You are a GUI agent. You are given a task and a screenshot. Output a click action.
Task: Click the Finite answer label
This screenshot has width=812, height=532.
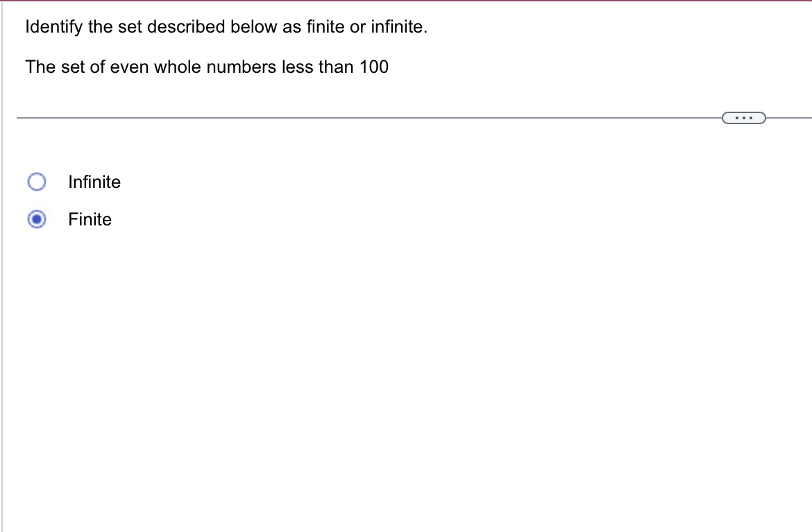(x=90, y=219)
